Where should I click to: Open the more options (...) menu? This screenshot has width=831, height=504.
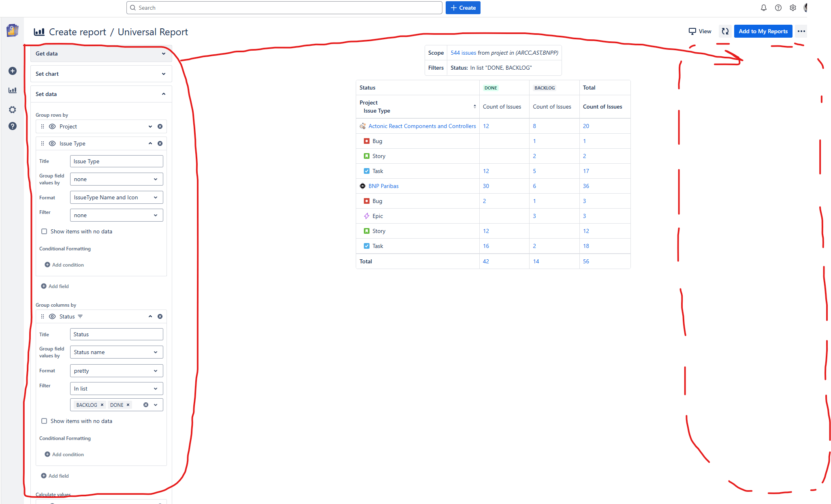(801, 31)
